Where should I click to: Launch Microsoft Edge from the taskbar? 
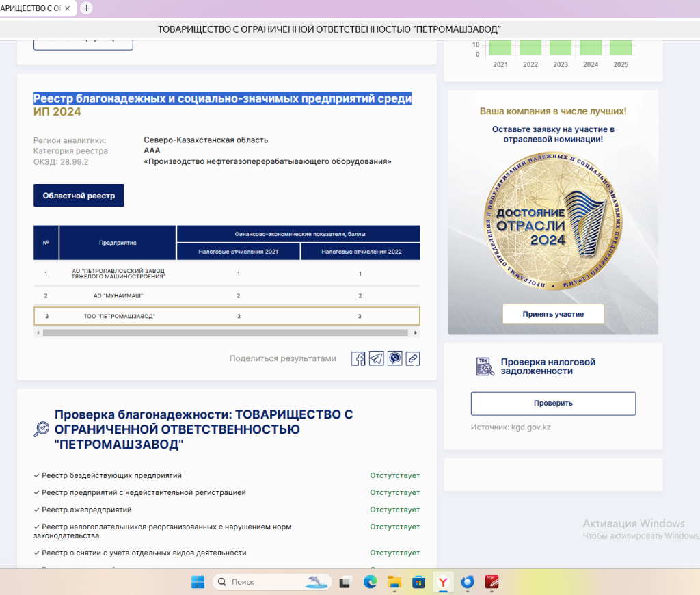point(370,581)
